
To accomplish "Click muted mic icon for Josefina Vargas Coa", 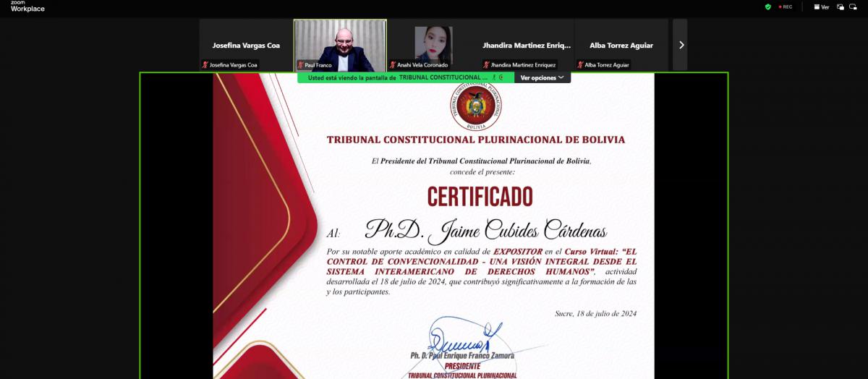I will 205,65.
